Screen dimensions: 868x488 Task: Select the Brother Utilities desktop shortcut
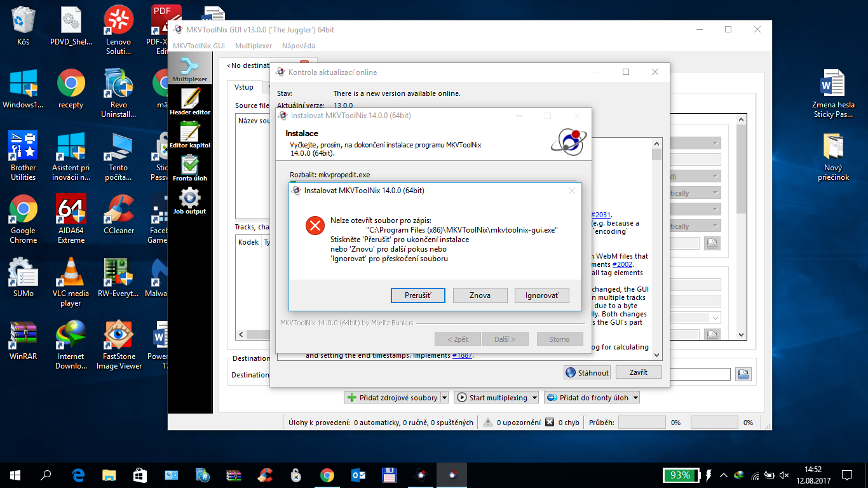point(24,156)
